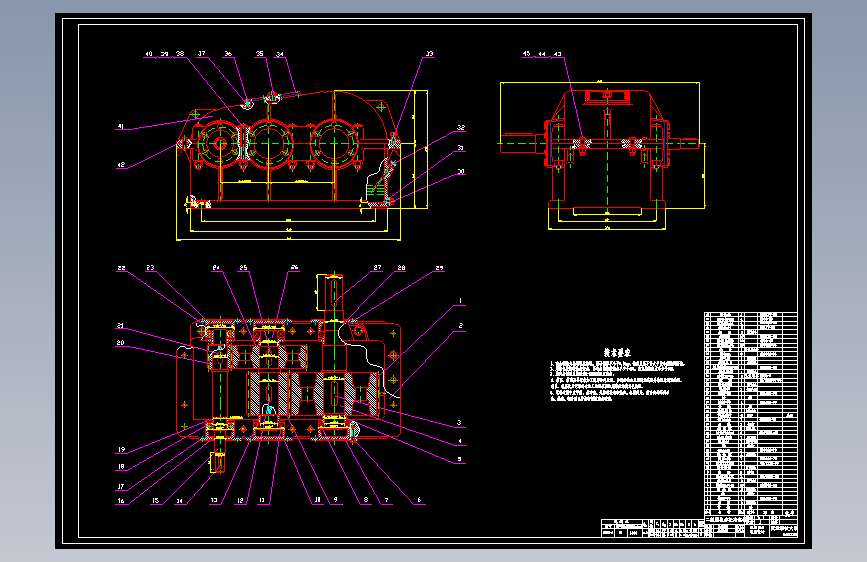867x562 pixels.
Task: Click the gearbox front elevation view
Action: point(302,164)
